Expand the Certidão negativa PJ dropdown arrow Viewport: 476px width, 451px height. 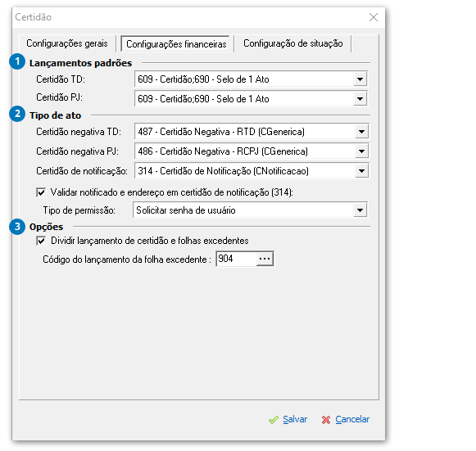(361, 151)
